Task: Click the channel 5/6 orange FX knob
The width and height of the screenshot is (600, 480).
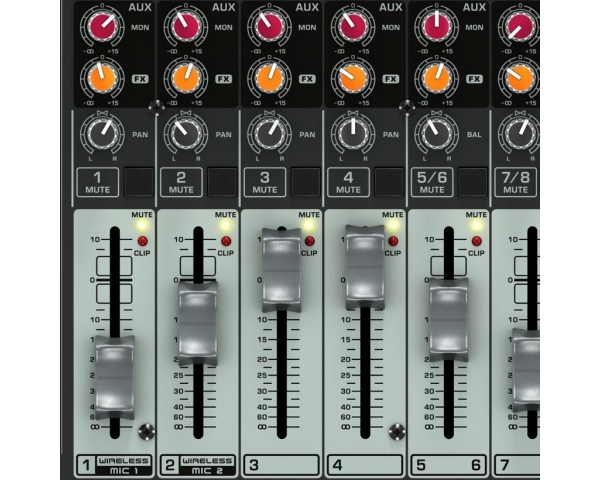Action: click(437, 79)
